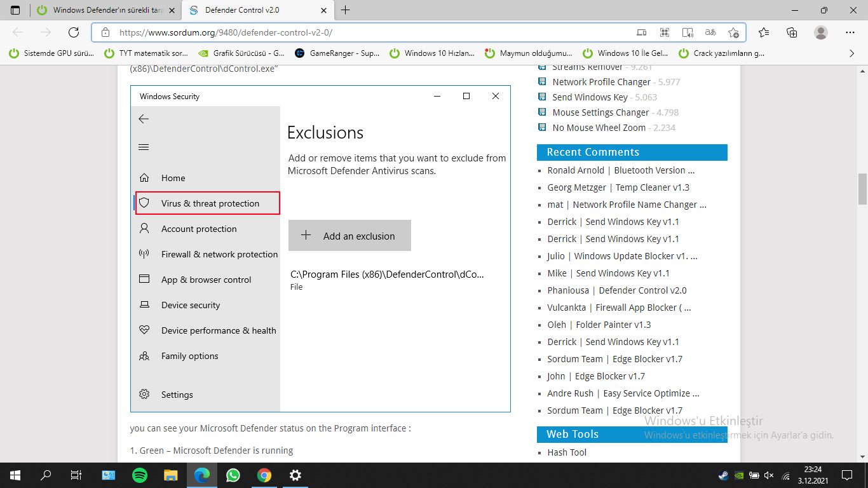The height and width of the screenshot is (488, 868).
Task: Click the sordum.org address bar URL
Action: point(226,32)
